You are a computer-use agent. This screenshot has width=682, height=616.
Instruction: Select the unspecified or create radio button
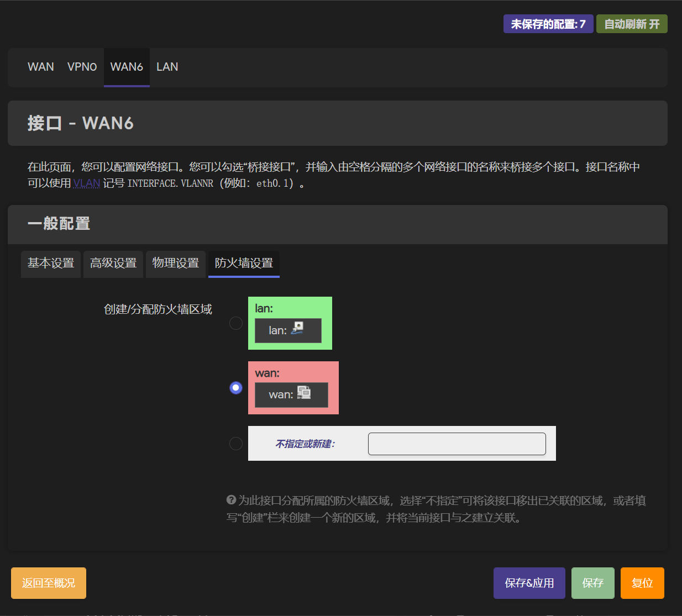(236, 444)
